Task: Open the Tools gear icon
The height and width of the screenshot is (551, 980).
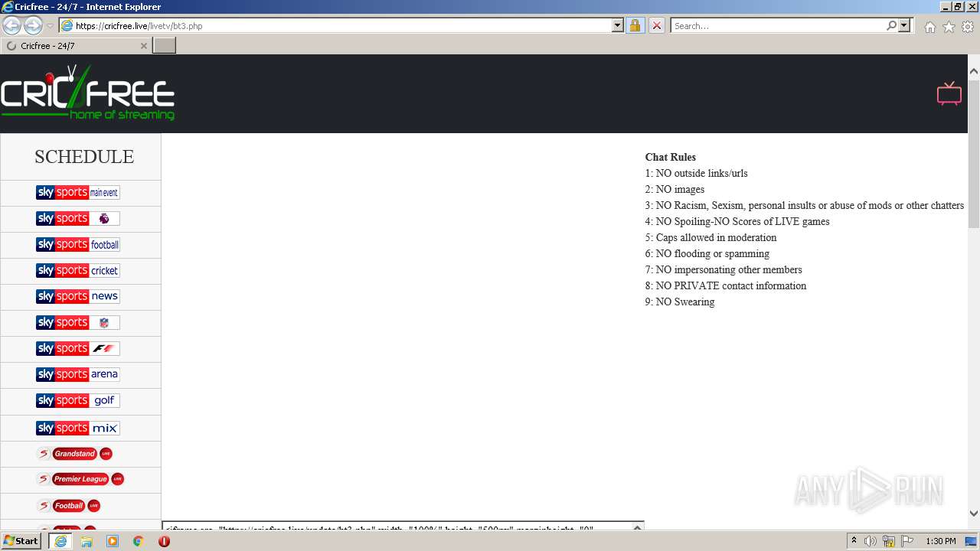Action: 968,27
